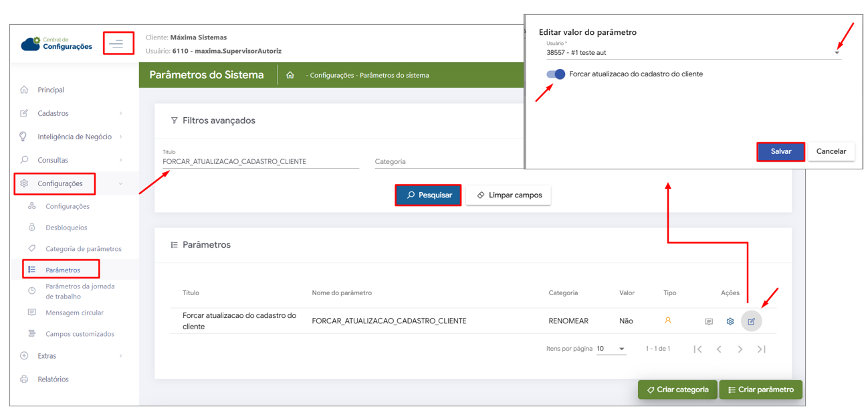Click the Mensagem circular message icon

[x=32, y=312]
